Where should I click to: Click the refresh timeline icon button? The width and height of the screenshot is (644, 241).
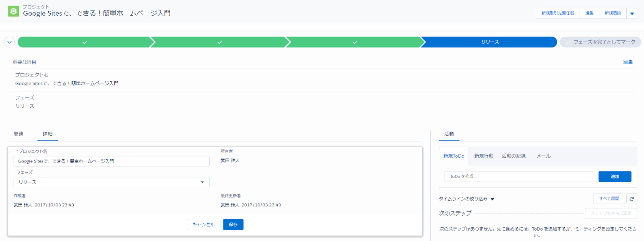[632, 199]
